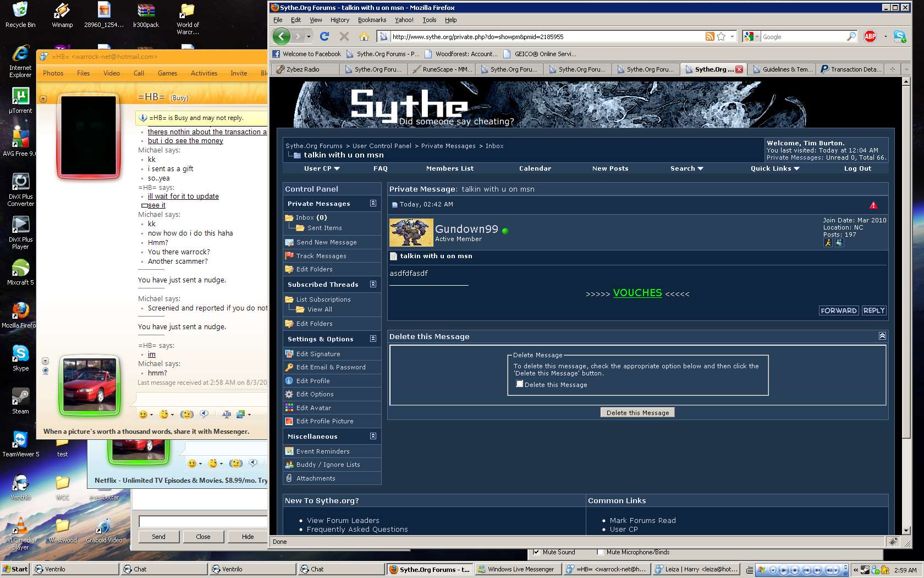Click the REPLY button

tap(874, 310)
